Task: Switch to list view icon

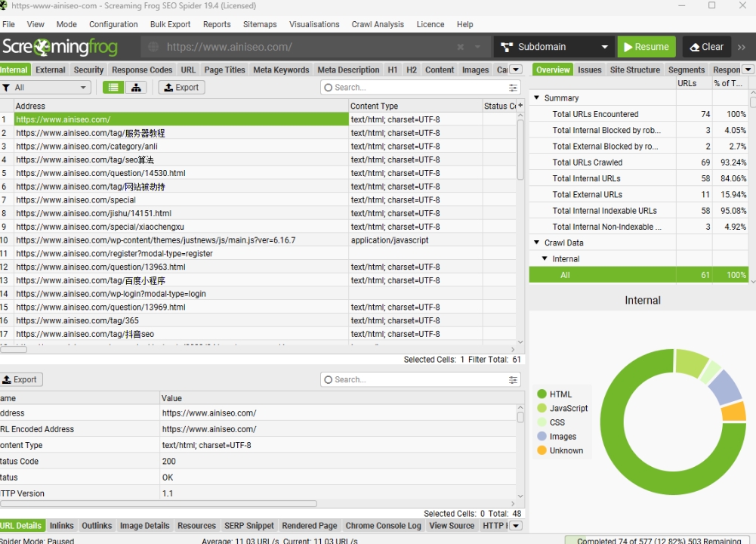Action: [x=113, y=88]
